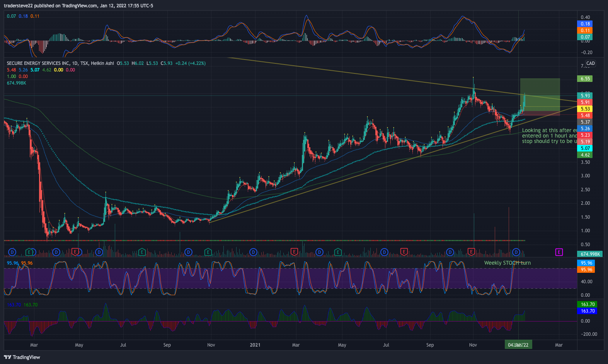The image size is (608, 364).
Task: Click the gray 5.37 price label
Action: 585,122
